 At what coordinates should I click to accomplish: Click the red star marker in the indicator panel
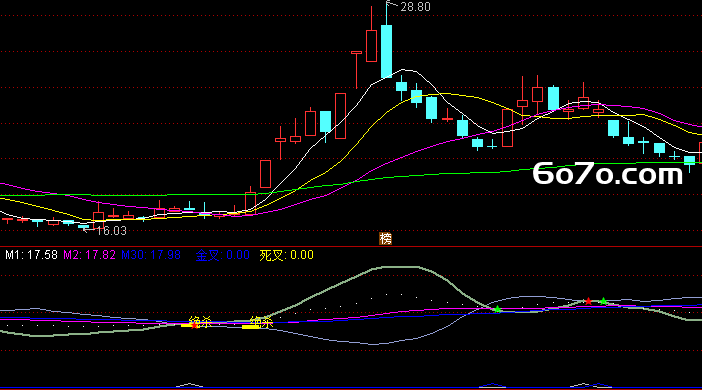click(x=588, y=301)
